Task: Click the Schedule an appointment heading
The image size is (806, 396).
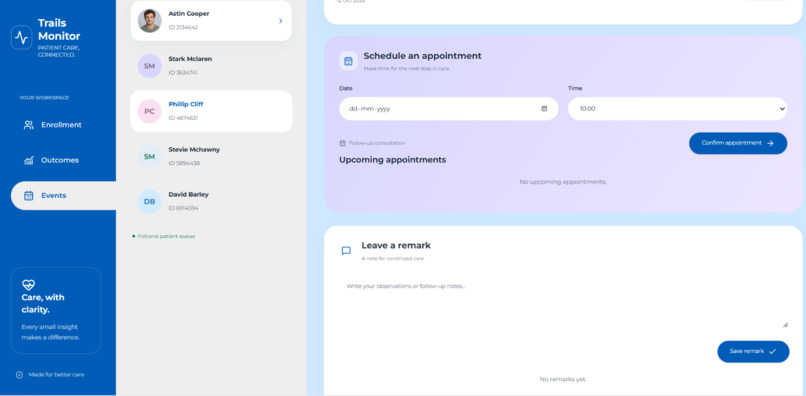Action: (x=423, y=56)
